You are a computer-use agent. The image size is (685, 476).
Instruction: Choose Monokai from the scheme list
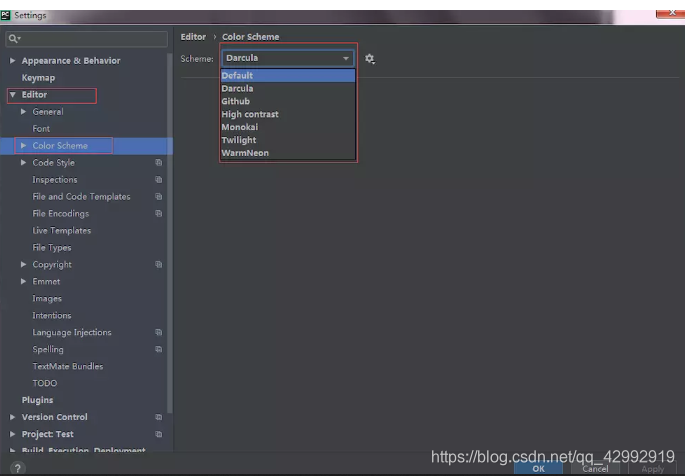tap(288, 127)
